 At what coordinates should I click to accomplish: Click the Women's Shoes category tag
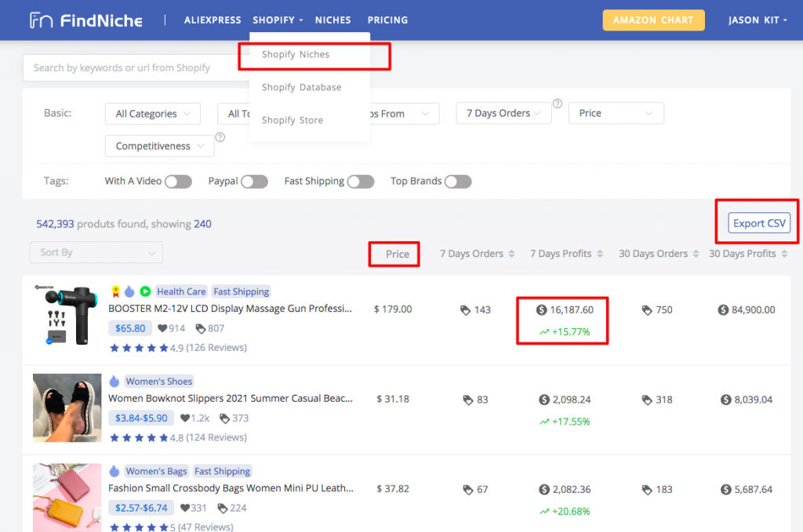click(x=158, y=381)
